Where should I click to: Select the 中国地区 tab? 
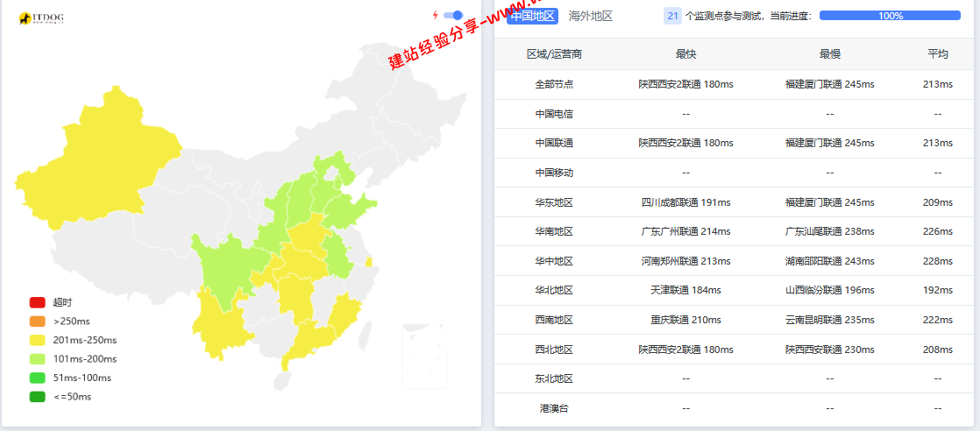(x=532, y=16)
